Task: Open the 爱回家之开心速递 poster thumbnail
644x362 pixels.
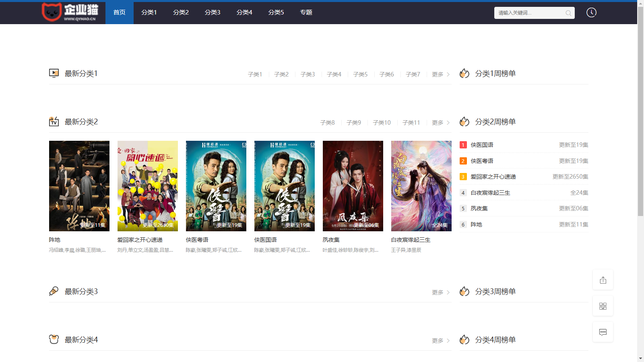Action: pos(148,186)
